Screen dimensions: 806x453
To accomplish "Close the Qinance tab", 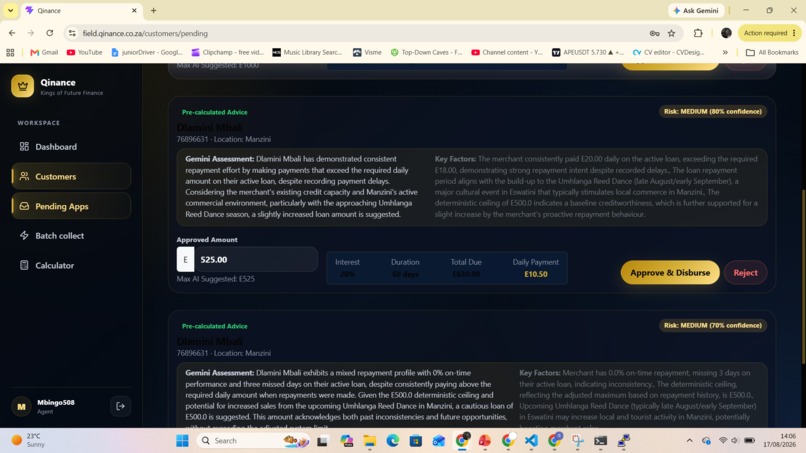I will 134,10.
